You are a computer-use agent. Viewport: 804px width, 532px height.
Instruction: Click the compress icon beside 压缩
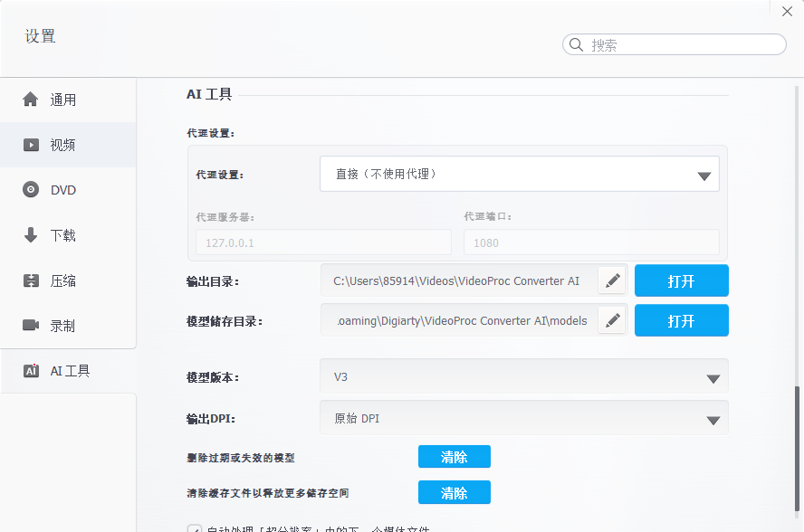(31, 280)
